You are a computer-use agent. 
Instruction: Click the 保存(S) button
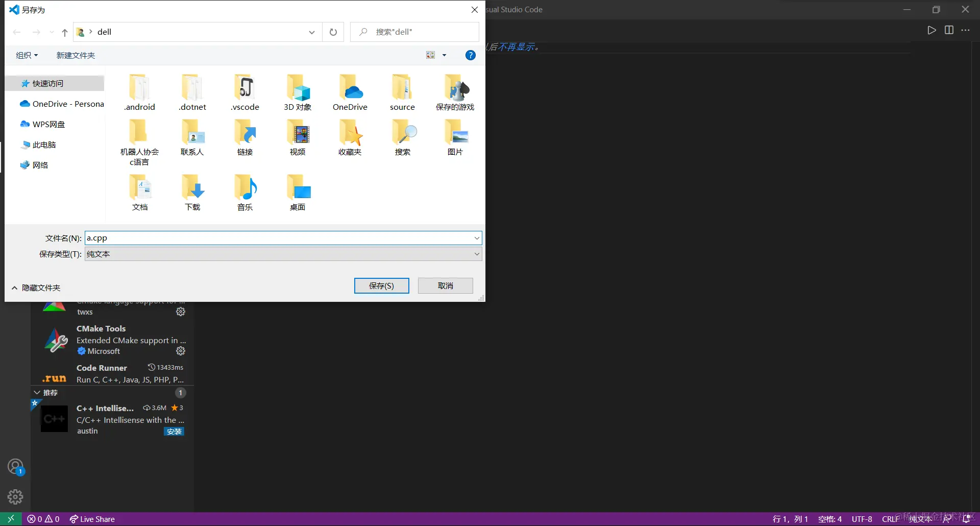(x=382, y=285)
